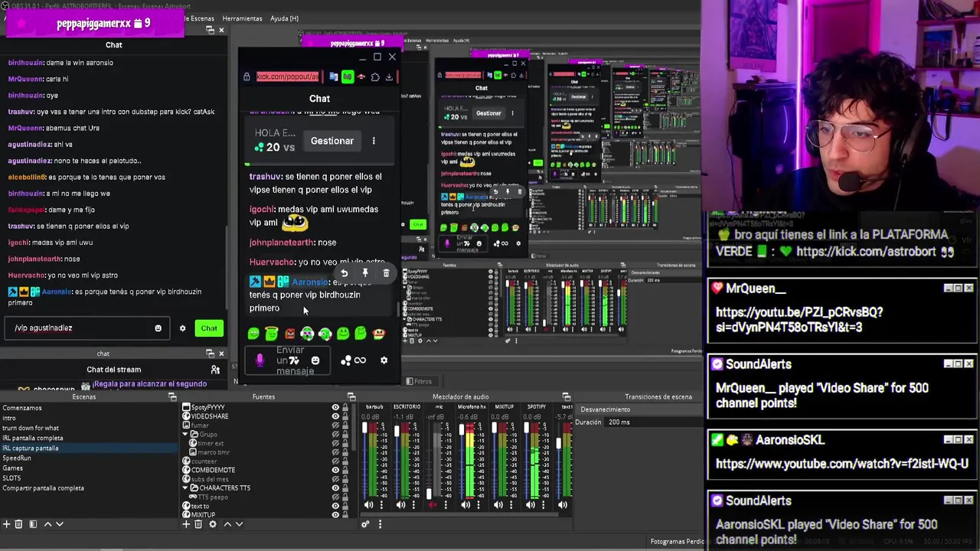Collapse the CHARACTERS TTS folder

(185, 487)
